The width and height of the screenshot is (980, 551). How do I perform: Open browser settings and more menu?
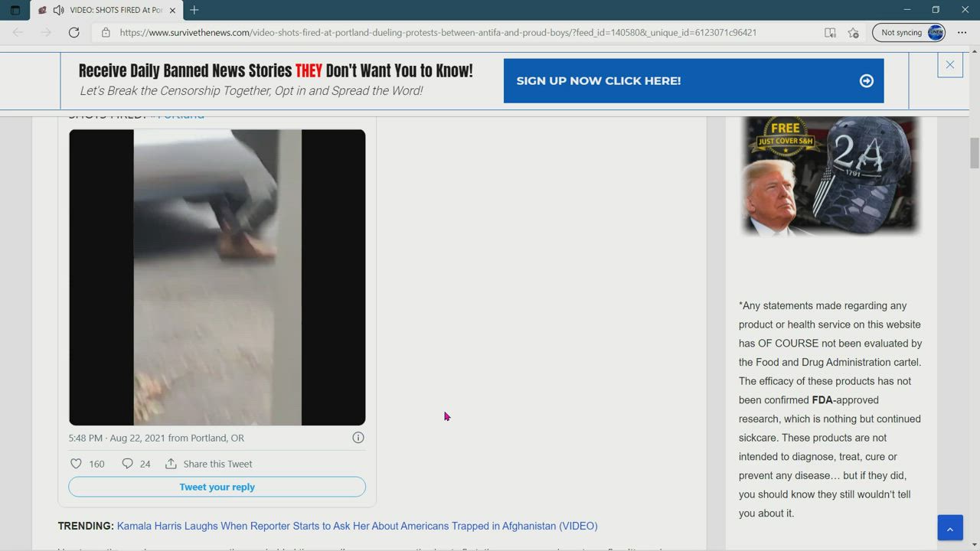tap(962, 32)
